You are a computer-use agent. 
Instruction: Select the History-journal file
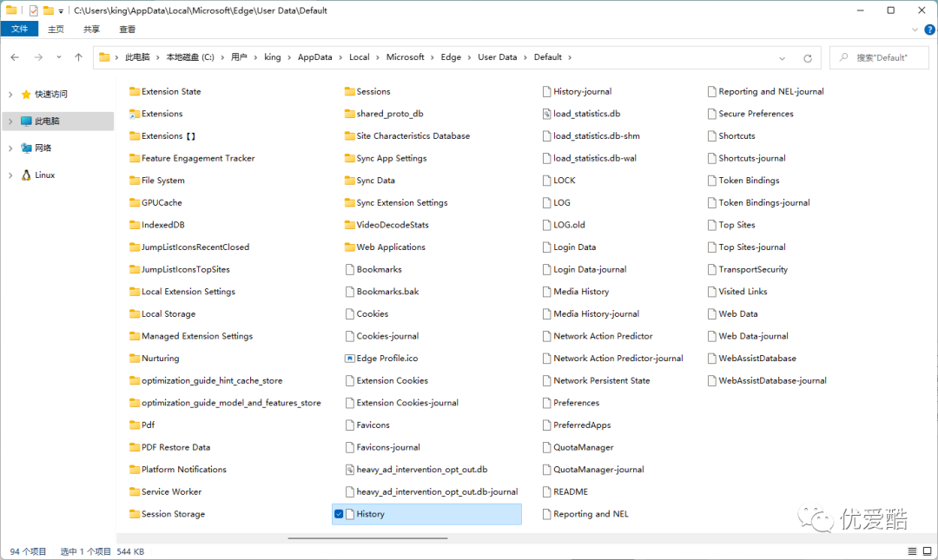pyautogui.click(x=577, y=91)
